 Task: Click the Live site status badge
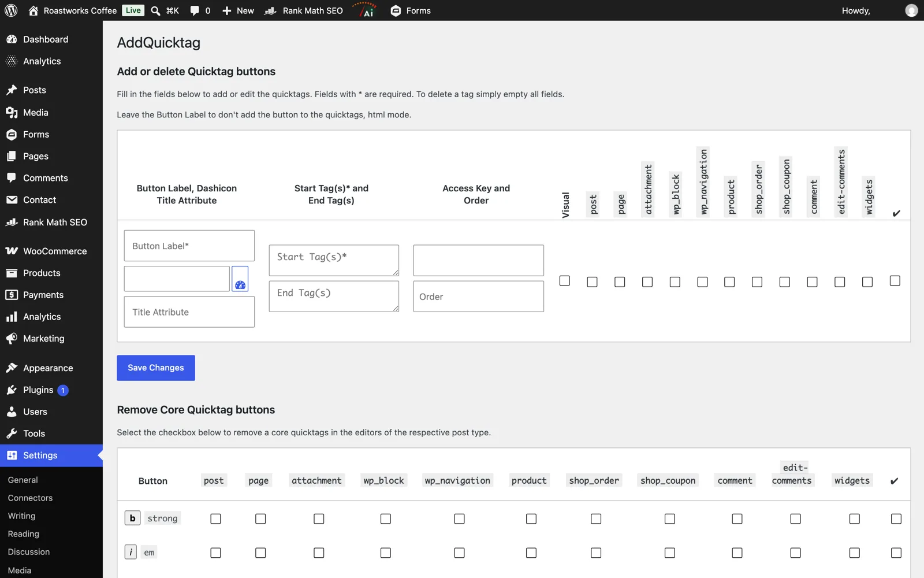coord(133,10)
